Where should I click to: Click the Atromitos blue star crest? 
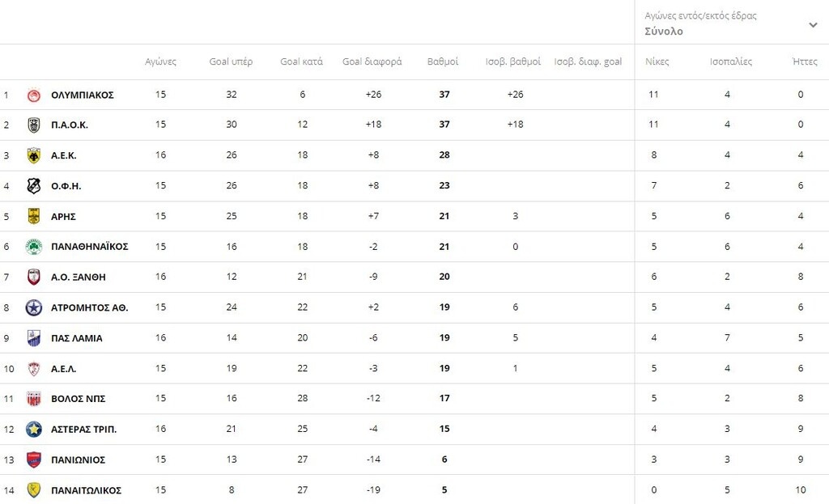point(33,307)
